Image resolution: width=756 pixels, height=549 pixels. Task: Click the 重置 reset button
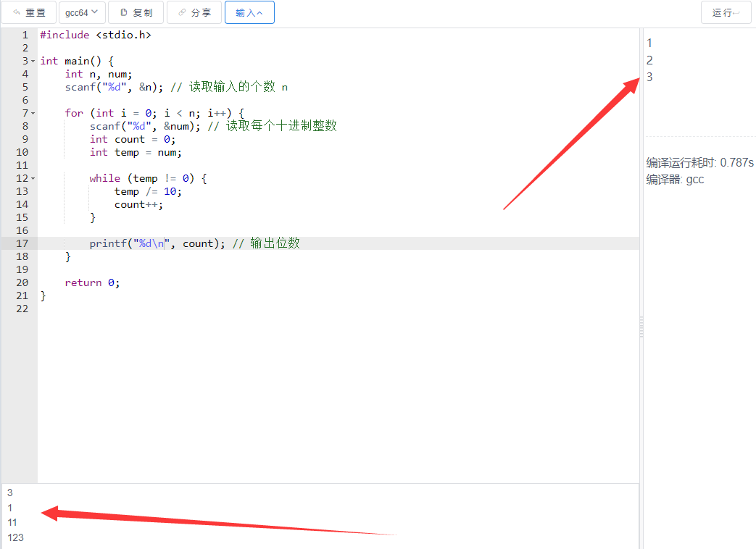[29, 12]
